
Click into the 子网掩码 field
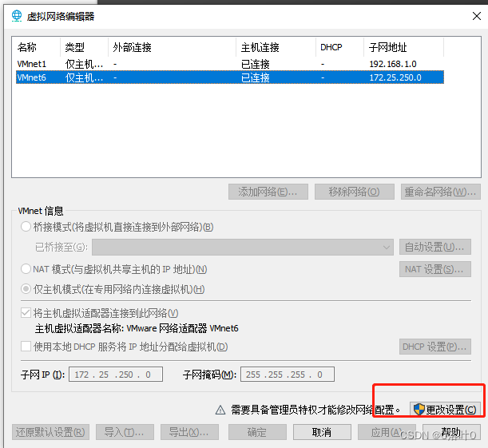click(288, 375)
